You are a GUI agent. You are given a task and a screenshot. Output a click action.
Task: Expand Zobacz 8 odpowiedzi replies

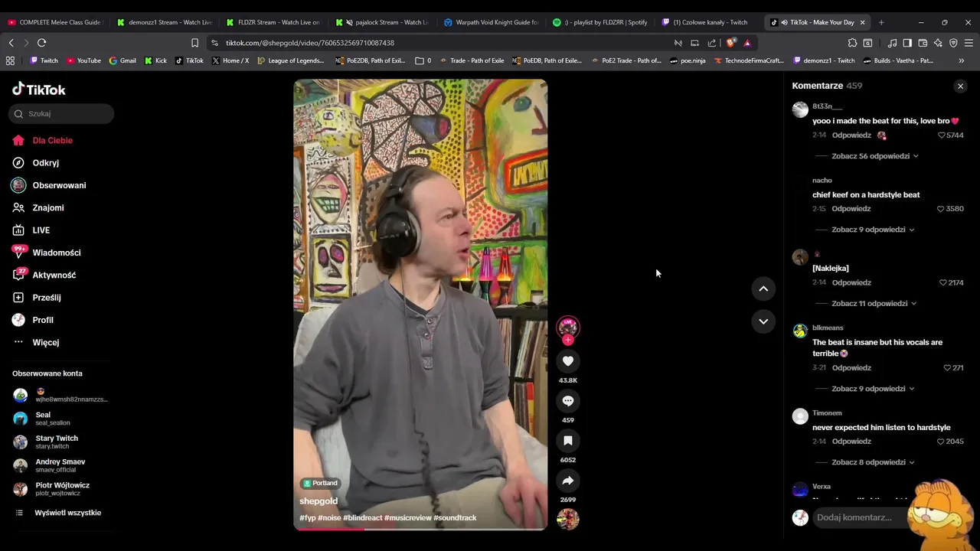873,462
